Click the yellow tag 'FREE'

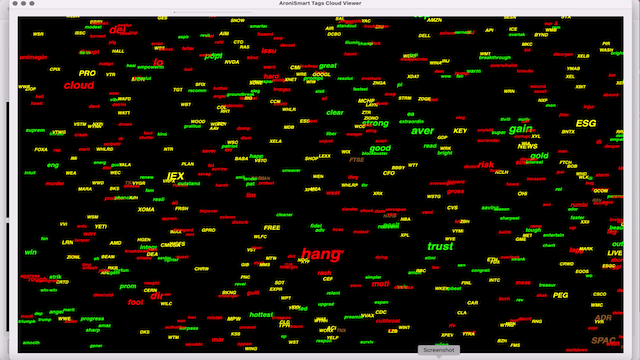tap(272, 228)
